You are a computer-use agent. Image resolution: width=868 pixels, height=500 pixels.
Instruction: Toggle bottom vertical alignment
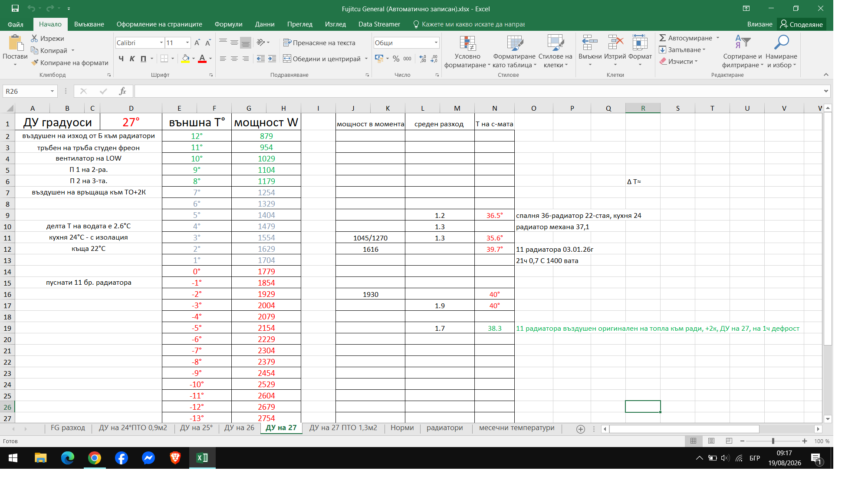pos(246,42)
